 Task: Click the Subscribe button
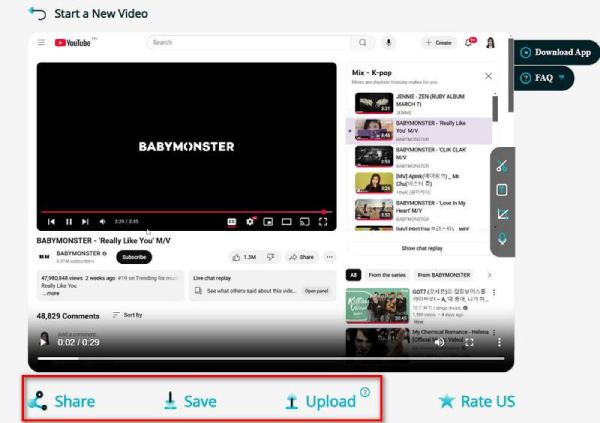134,257
